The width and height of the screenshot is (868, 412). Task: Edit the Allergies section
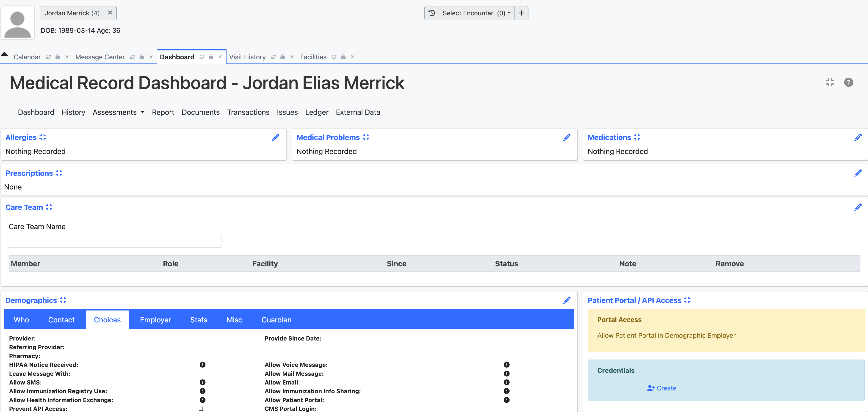coord(276,137)
